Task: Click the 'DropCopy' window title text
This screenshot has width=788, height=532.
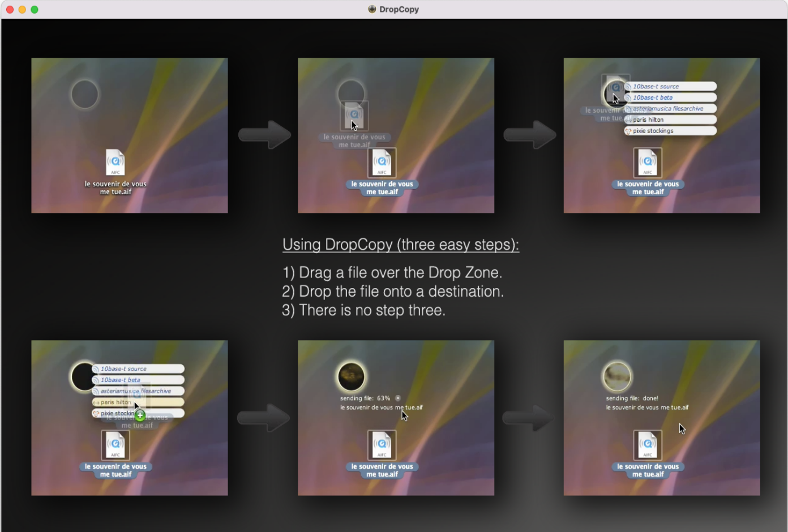Action: [399, 9]
